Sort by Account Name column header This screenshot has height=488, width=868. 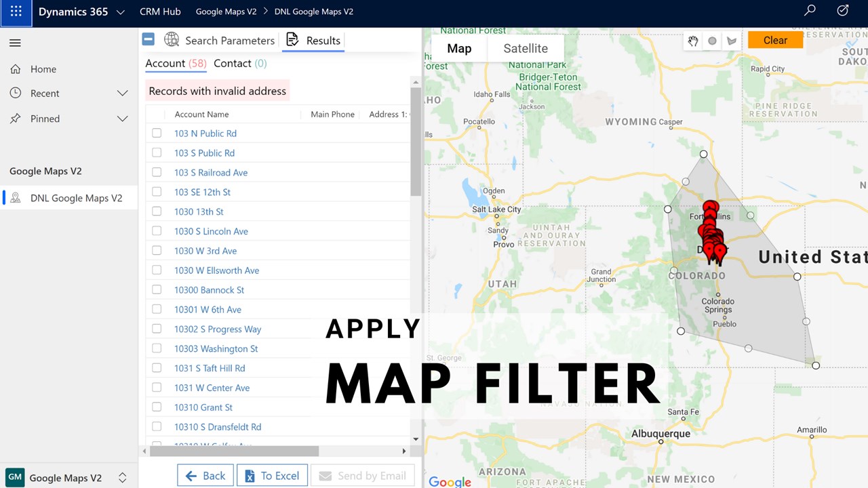(201, 115)
